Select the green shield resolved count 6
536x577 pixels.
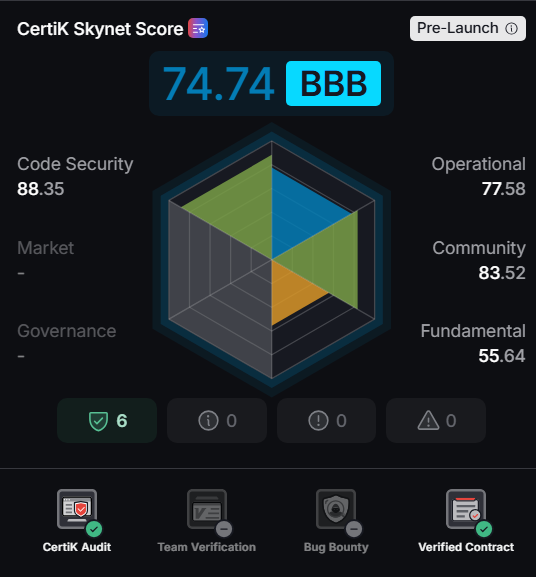107,420
